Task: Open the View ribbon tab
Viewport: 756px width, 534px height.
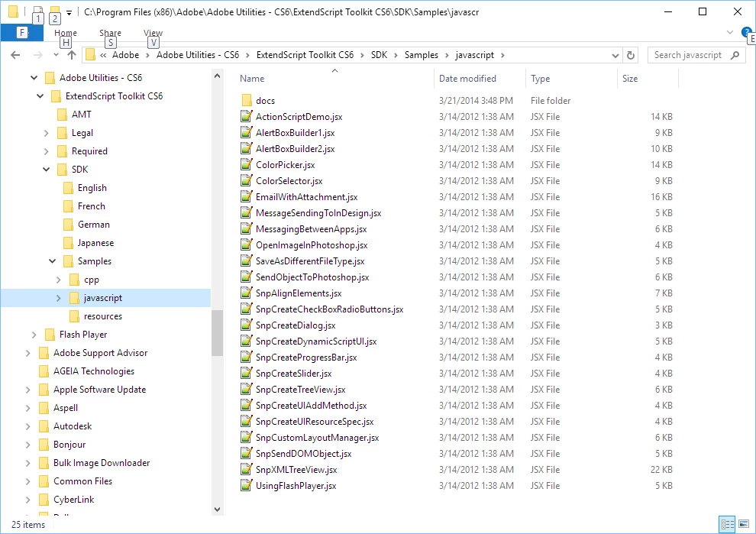Action: pos(153,32)
